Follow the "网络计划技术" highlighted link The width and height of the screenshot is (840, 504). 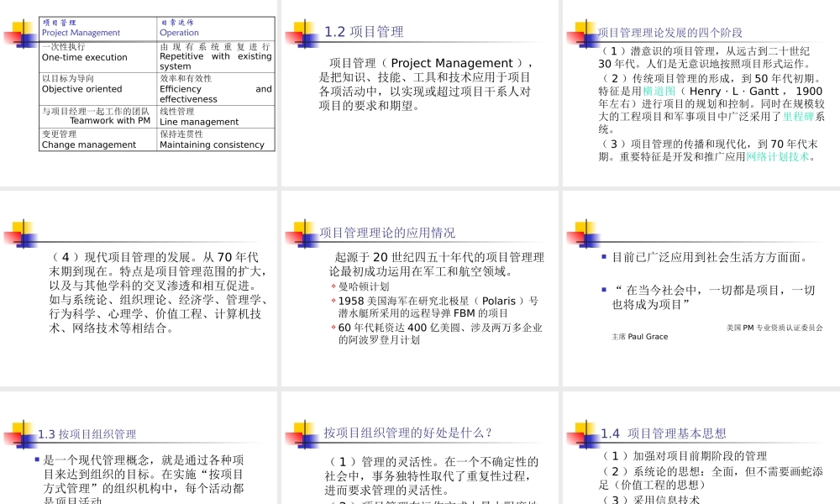778,156
